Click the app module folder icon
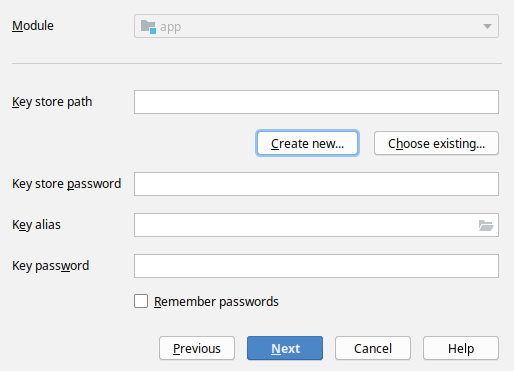Screen dimensions: 514x371 [148, 26]
